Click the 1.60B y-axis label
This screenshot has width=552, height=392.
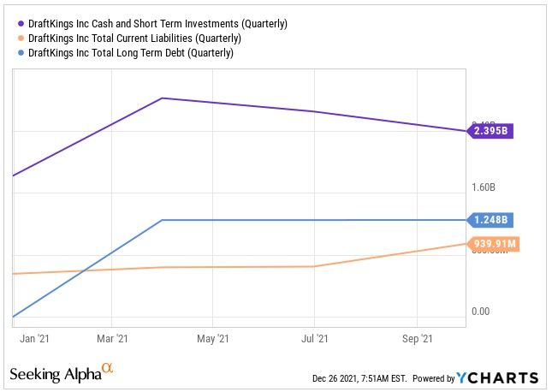484,187
